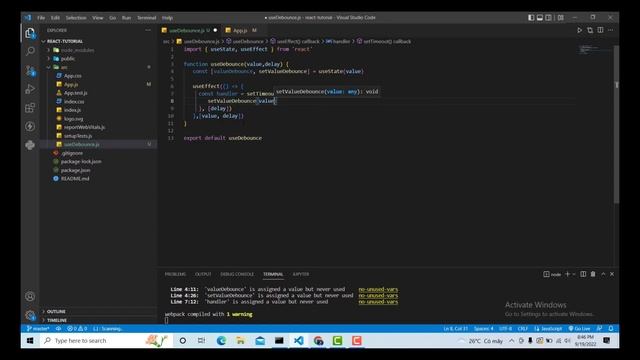This screenshot has width=640, height=360.
Task: Open package.json in explorer
Action: (76, 170)
